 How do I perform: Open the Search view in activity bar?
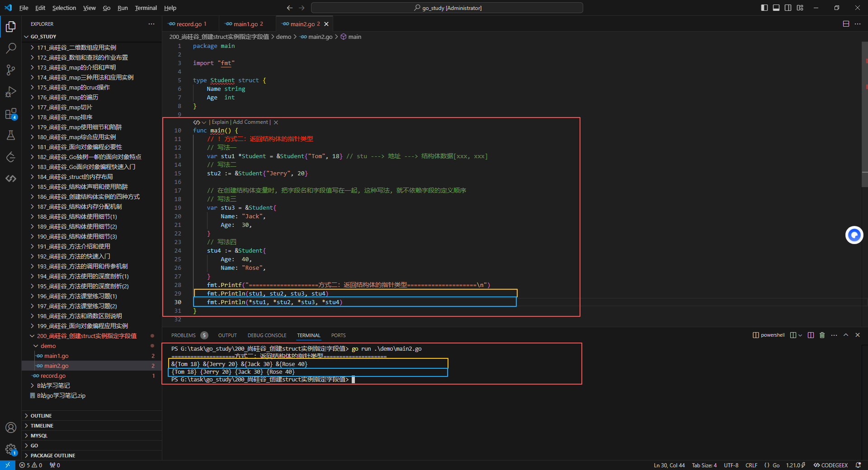click(x=11, y=48)
